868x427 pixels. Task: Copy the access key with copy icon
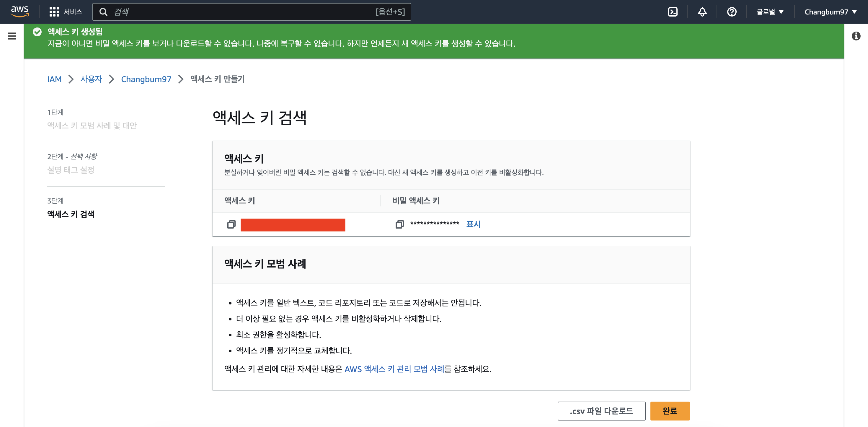[231, 224]
